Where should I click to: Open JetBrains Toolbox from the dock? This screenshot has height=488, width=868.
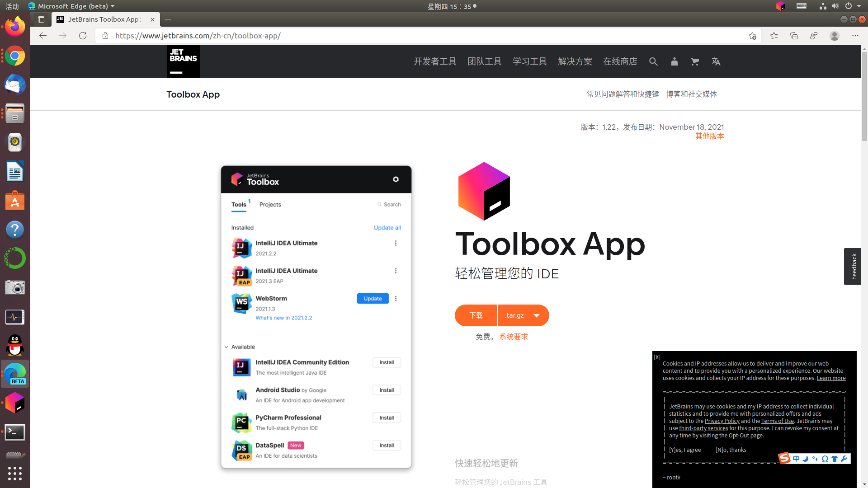click(x=15, y=403)
